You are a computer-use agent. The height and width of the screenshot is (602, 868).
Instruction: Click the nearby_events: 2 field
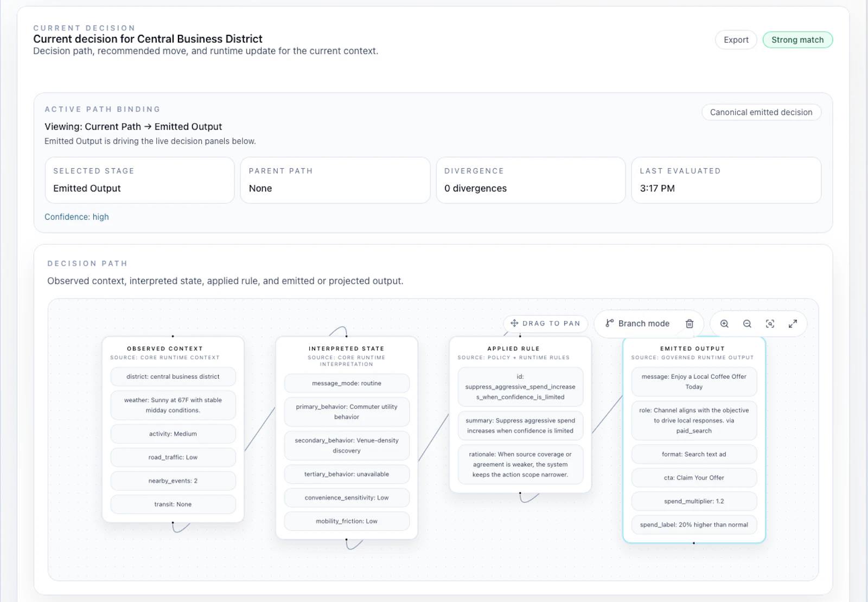(x=173, y=481)
